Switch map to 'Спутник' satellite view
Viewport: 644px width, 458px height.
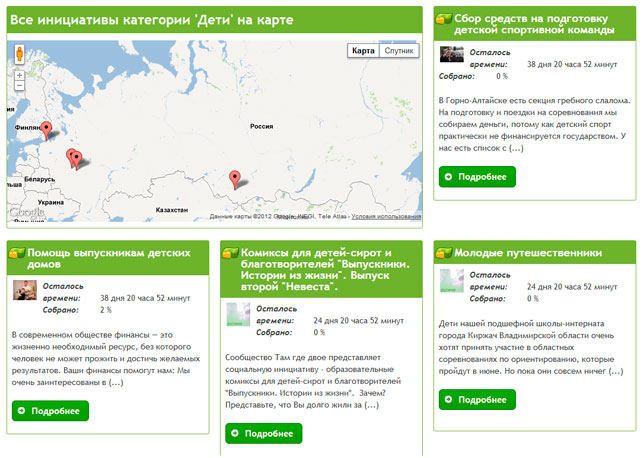[x=399, y=50]
